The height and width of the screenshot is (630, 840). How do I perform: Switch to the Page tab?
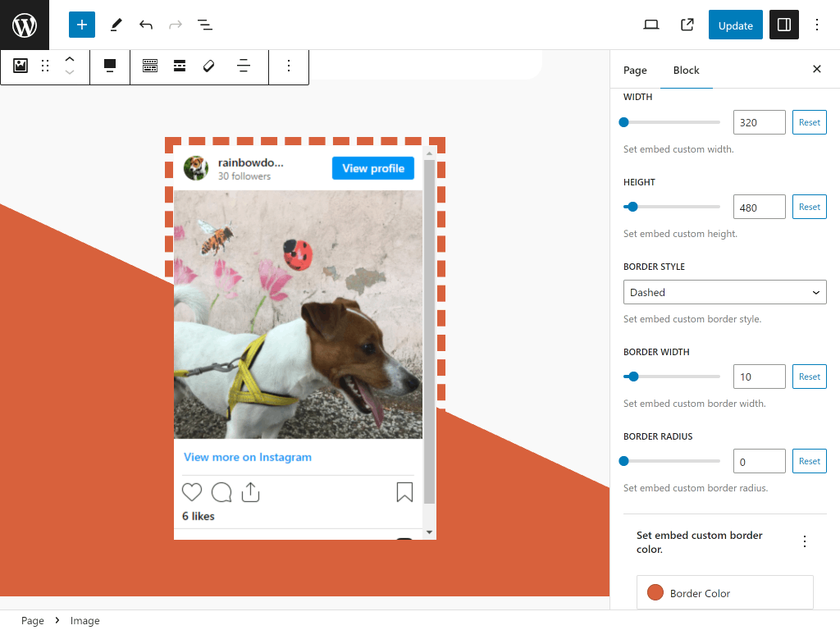point(635,71)
